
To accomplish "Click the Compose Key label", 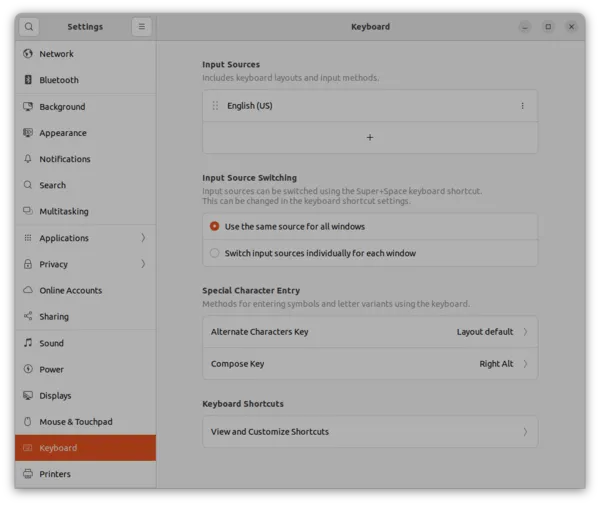I will (237, 364).
